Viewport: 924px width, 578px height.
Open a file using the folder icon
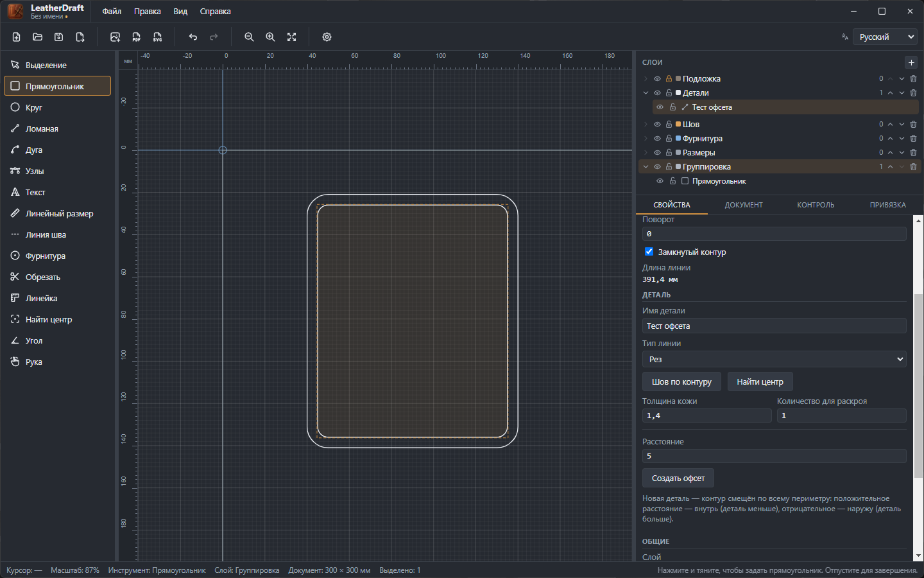pos(38,37)
